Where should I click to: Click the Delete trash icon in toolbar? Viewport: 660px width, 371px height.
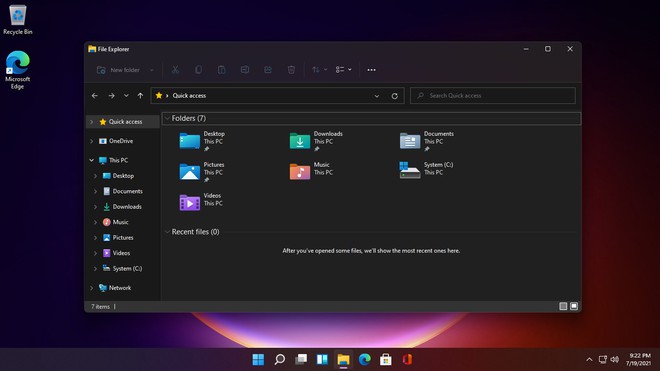(291, 70)
